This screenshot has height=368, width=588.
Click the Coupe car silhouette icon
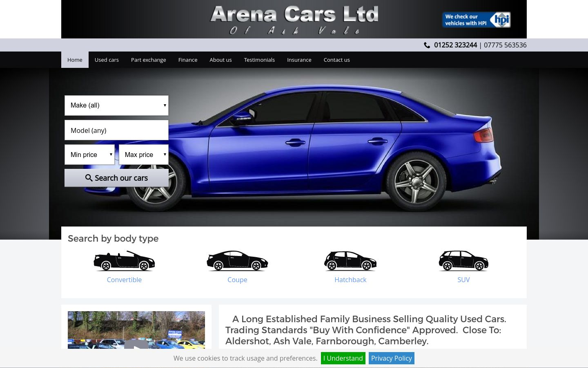(x=237, y=261)
